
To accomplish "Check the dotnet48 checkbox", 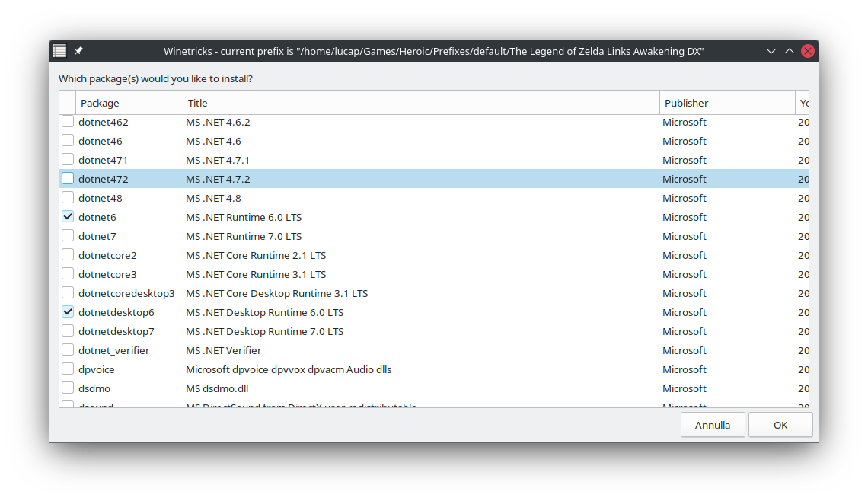I will (68, 197).
